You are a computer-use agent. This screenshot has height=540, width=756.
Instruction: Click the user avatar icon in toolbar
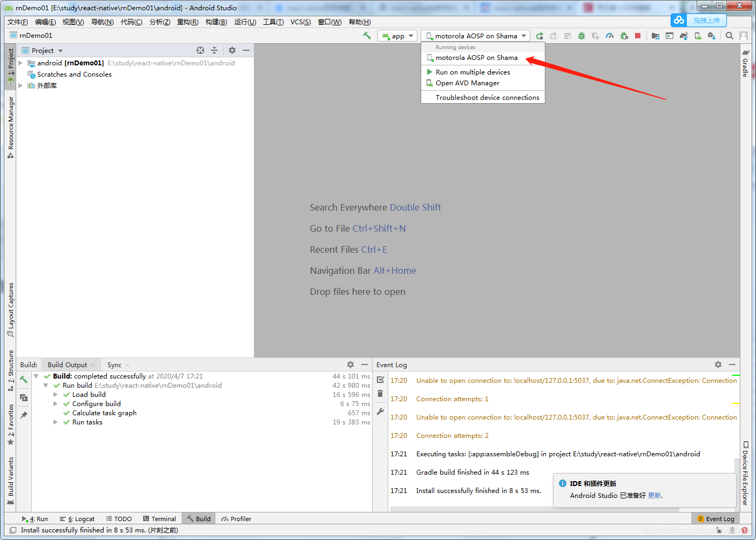(x=744, y=36)
